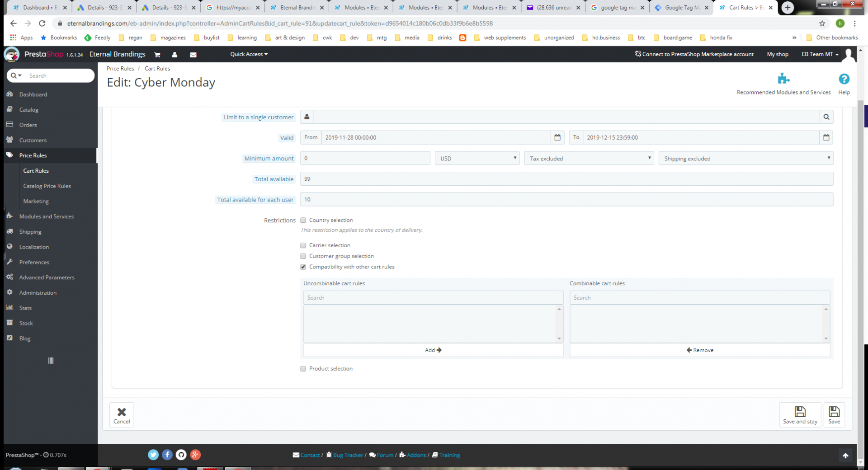The image size is (868, 470).
Task: Click the GitHub icon in footer
Action: 181,455
